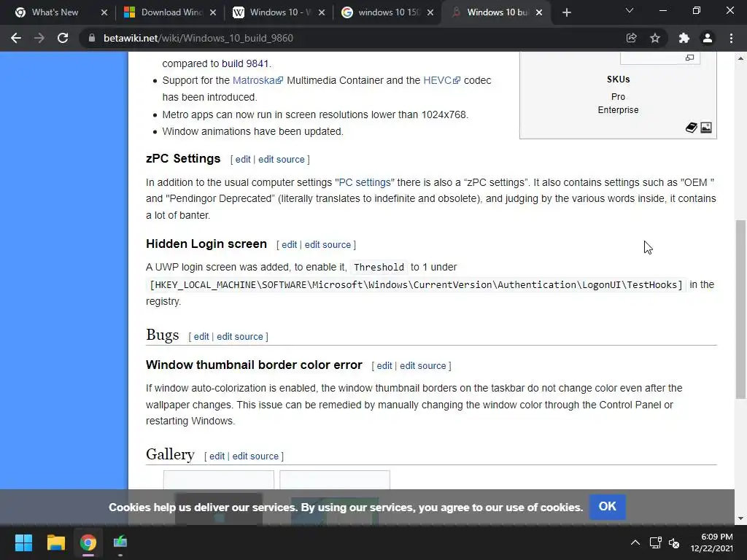The image size is (747, 560).
Task: Switch to the What's New tab
Action: click(55, 12)
